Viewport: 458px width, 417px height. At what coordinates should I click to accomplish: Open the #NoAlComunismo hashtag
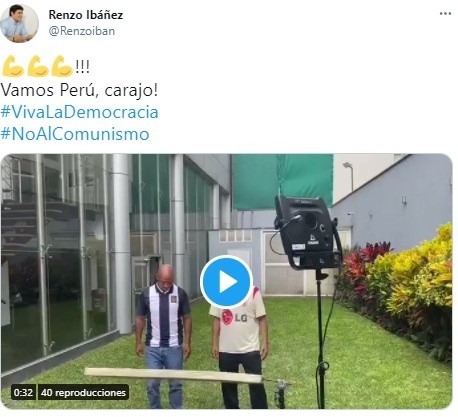click(x=75, y=134)
